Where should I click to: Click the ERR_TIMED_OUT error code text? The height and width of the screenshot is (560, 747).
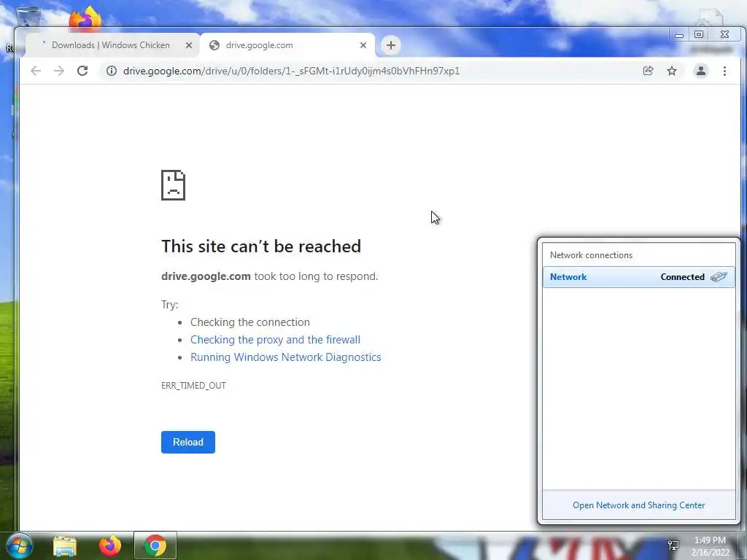tap(193, 386)
